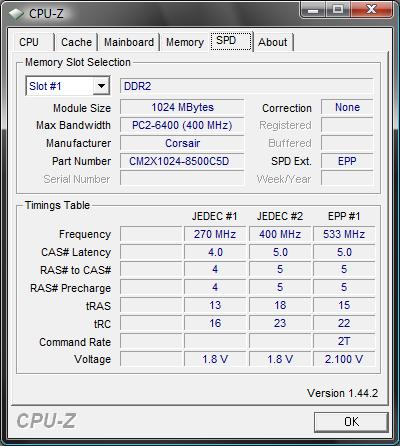Click the CAS# Latency 4.0 cell
The width and height of the screenshot is (400, 446).
[x=215, y=252]
